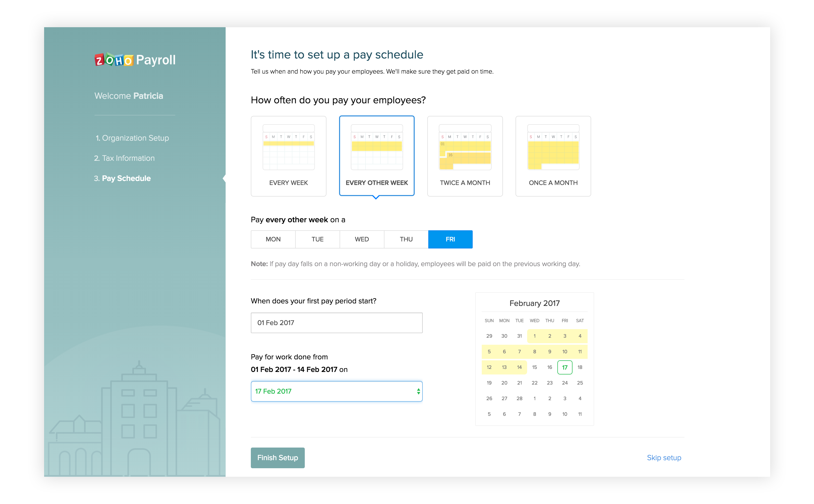814x504 pixels.
Task: Click the first pay period start date field
Action: click(x=336, y=322)
